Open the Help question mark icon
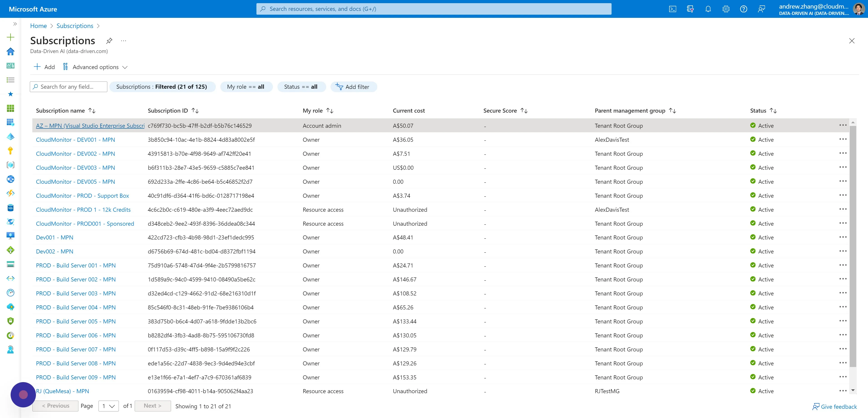The width and height of the screenshot is (868, 418). tap(744, 9)
